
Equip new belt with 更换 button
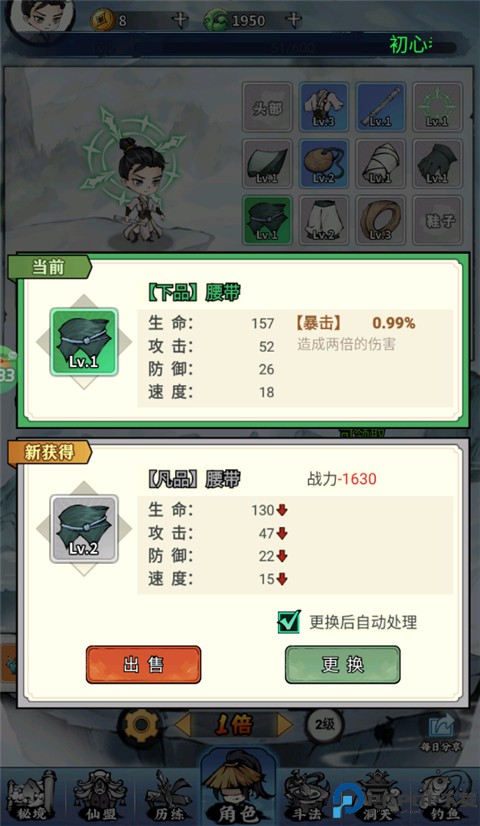(342, 665)
